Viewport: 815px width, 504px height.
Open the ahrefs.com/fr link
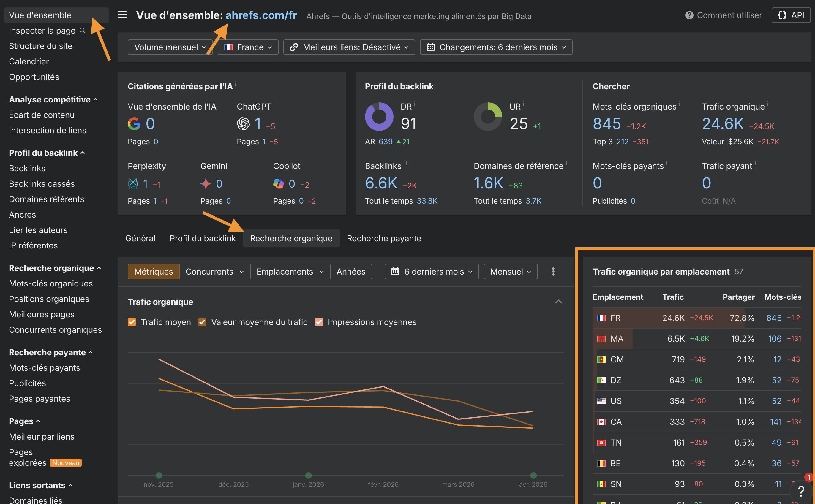[261, 15]
